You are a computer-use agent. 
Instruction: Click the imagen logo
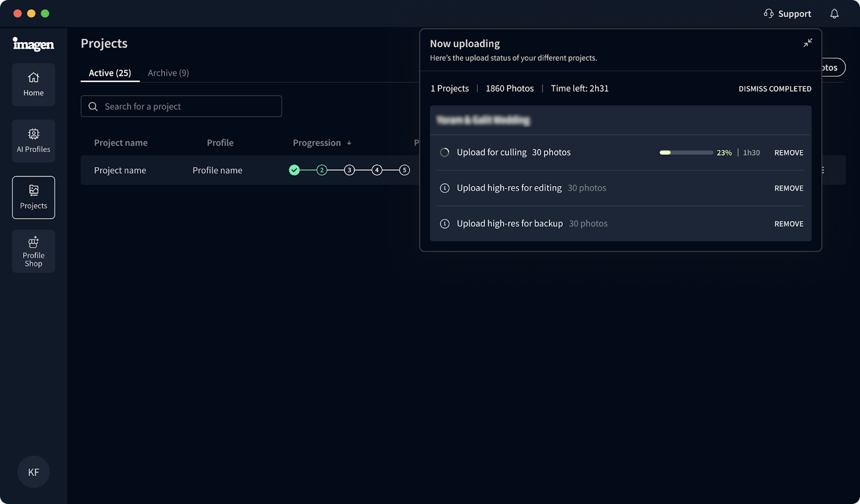click(33, 44)
